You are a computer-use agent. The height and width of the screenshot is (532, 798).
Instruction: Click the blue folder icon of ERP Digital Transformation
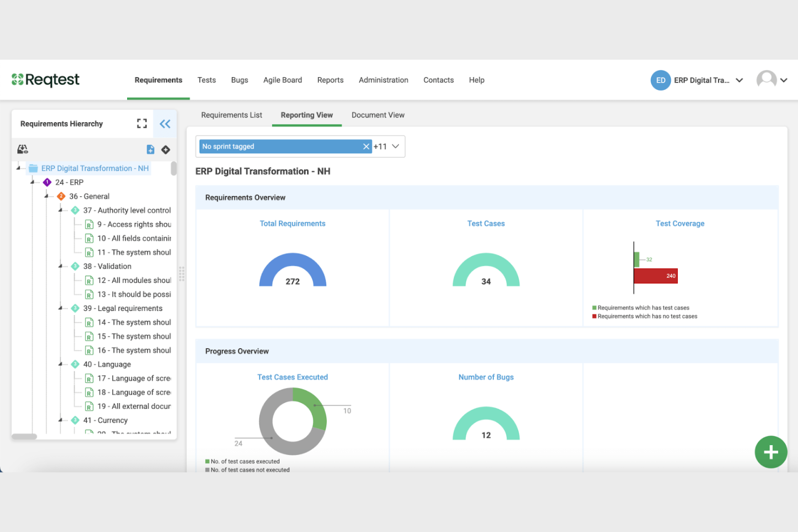pos(33,168)
